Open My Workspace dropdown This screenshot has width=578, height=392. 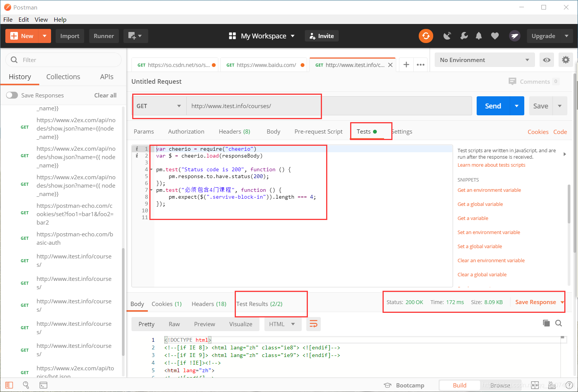(x=262, y=36)
